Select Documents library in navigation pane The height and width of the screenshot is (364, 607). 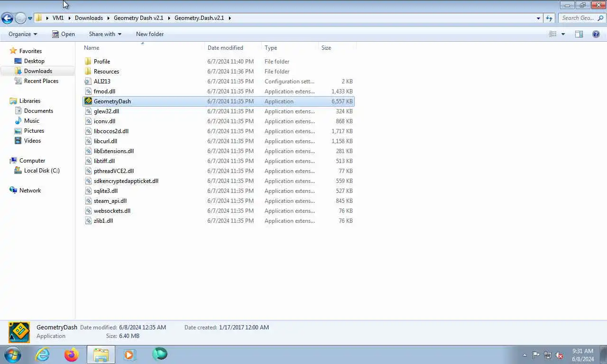(38, 111)
